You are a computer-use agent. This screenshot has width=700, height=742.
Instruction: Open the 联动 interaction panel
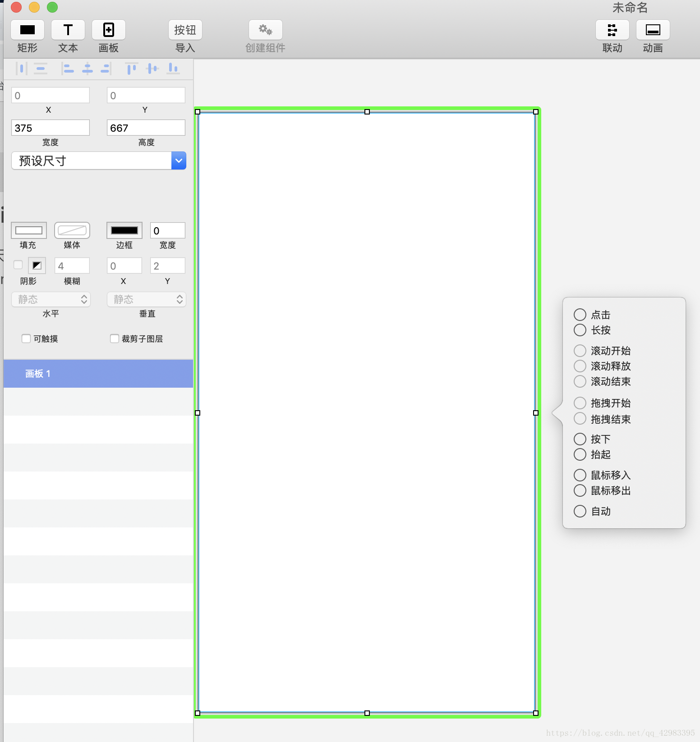coord(612,30)
